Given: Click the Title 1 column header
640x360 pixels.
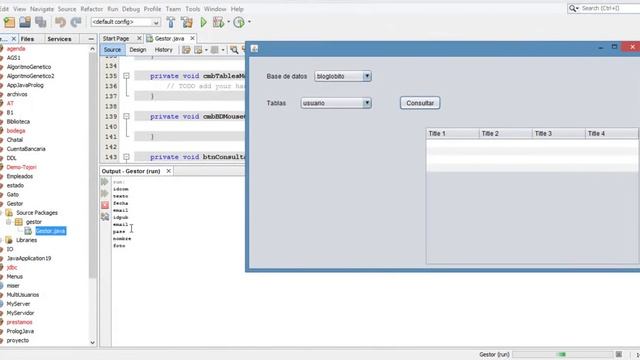Looking at the screenshot, I should pyautogui.click(x=452, y=133).
